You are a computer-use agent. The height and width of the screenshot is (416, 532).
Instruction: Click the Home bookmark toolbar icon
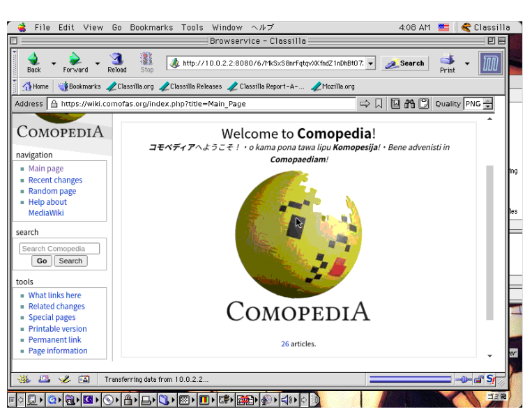point(26,86)
